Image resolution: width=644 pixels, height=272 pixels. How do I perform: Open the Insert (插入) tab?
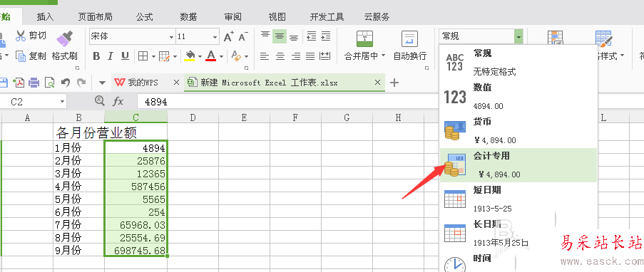tap(45, 17)
